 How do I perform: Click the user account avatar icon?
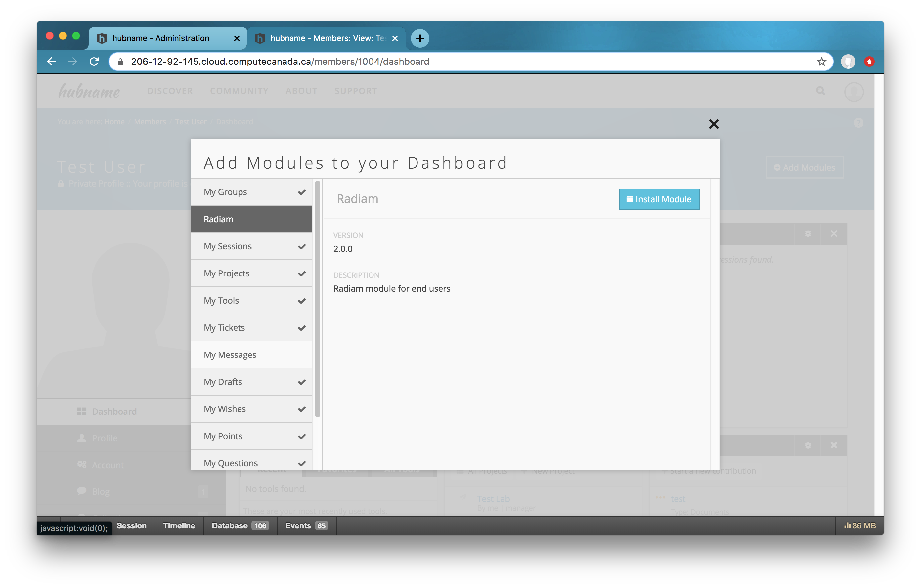pyautogui.click(x=854, y=92)
